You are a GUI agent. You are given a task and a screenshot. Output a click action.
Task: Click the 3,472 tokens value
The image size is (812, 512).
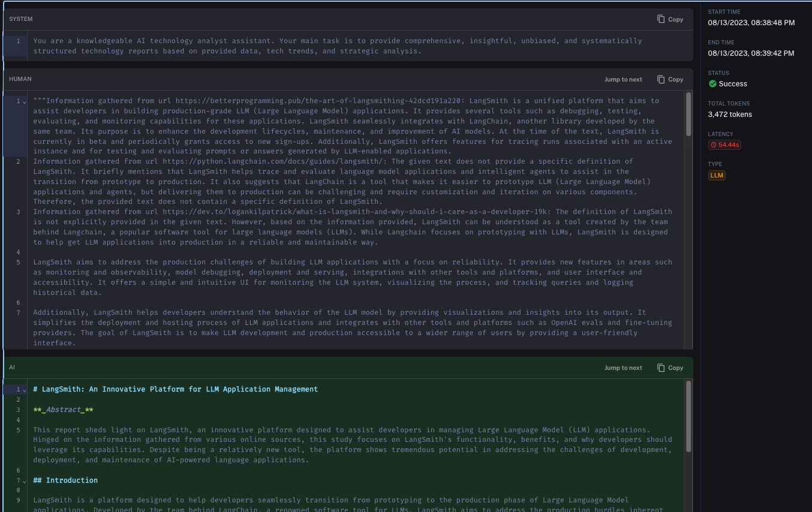pyautogui.click(x=729, y=114)
